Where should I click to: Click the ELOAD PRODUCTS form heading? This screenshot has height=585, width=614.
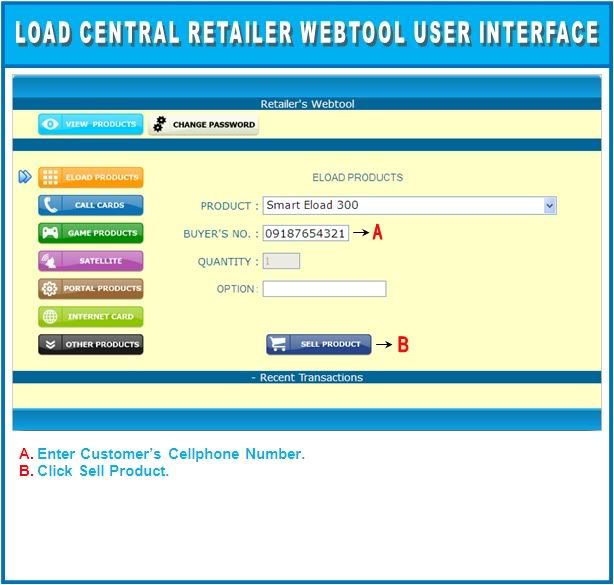point(358,177)
